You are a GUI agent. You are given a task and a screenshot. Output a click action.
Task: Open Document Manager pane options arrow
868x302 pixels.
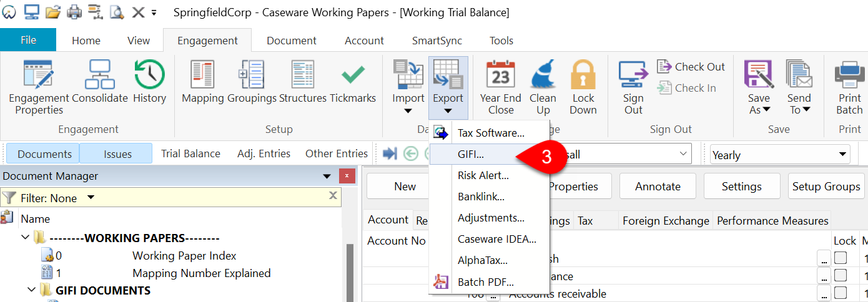326,176
